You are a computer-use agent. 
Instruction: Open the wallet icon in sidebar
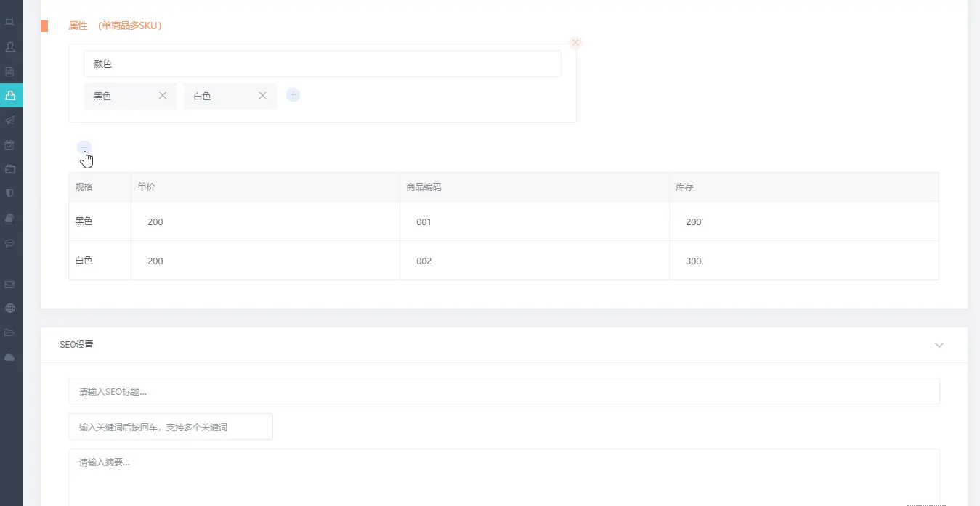coord(10,169)
